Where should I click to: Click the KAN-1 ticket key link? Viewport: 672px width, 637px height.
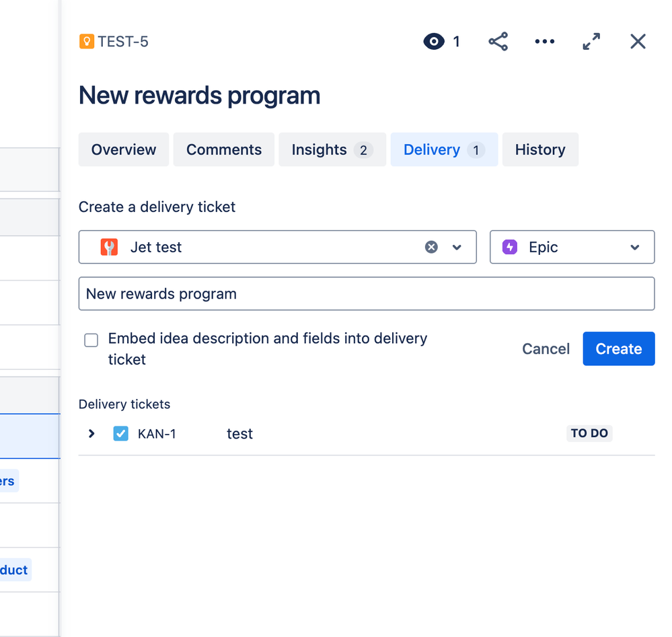point(157,434)
